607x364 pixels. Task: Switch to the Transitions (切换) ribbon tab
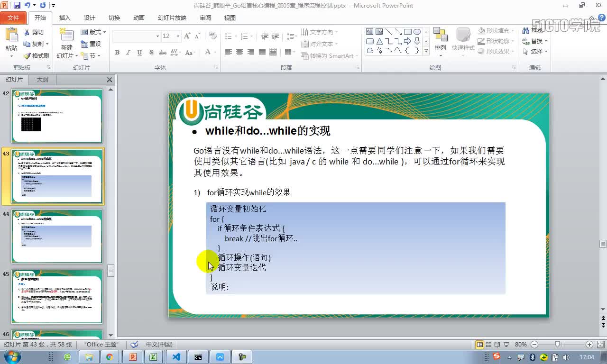(114, 18)
